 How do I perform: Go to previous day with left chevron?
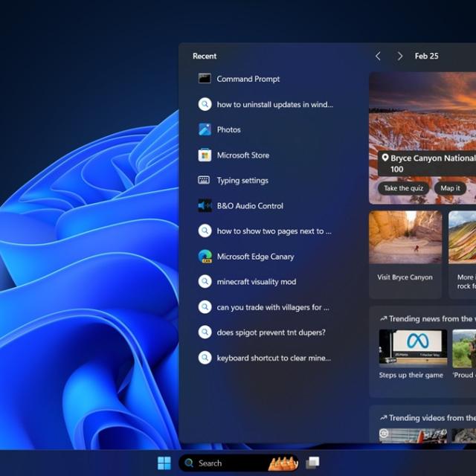click(x=378, y=56)
